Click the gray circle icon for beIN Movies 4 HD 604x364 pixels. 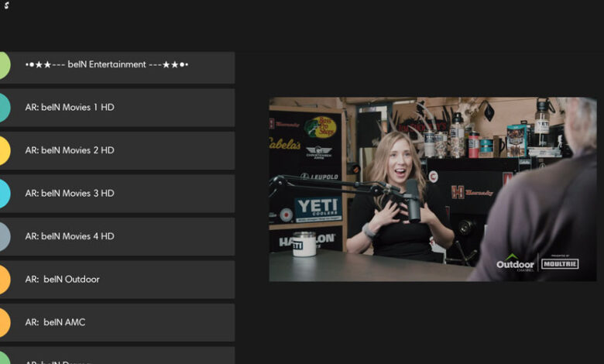(4, 236)
